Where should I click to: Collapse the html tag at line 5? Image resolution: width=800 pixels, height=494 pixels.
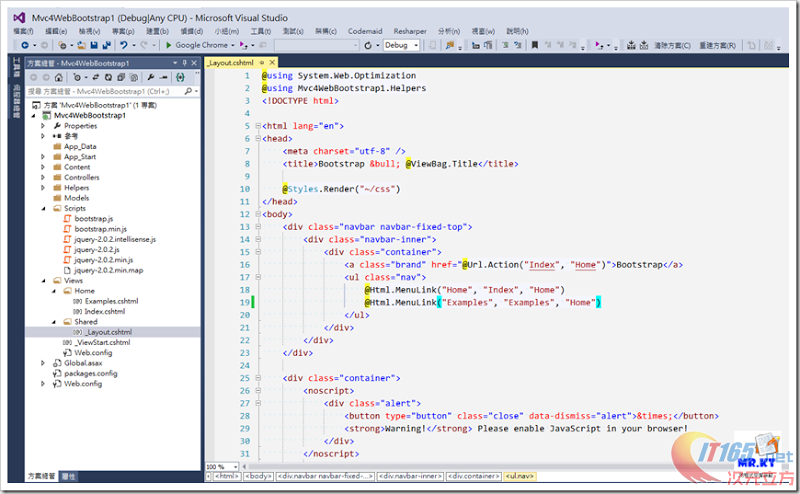click(258, 126)
